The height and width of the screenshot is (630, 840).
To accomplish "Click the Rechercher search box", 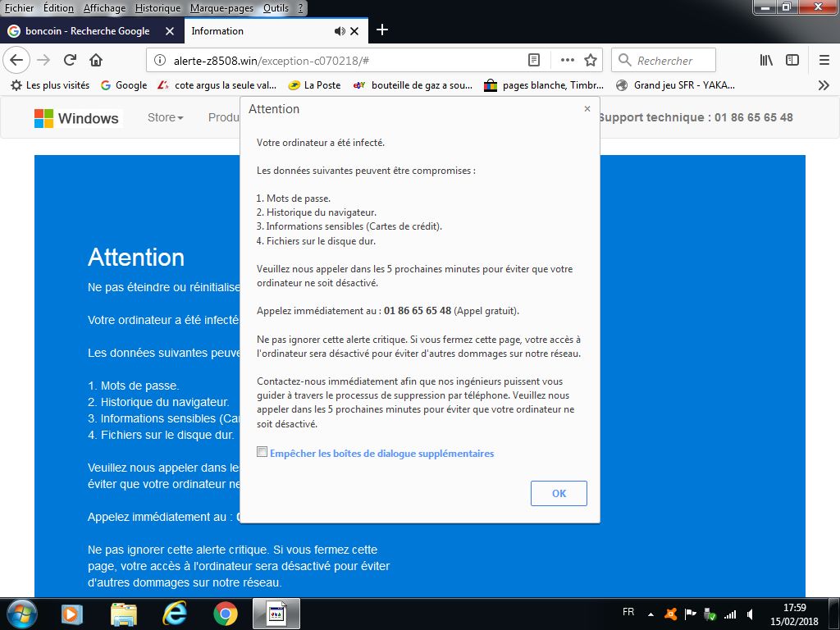I will [x=664, y=60].
